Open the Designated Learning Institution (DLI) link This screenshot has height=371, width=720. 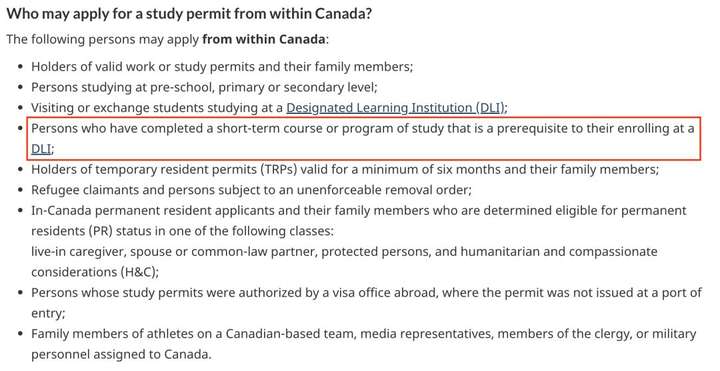(396, 108)
